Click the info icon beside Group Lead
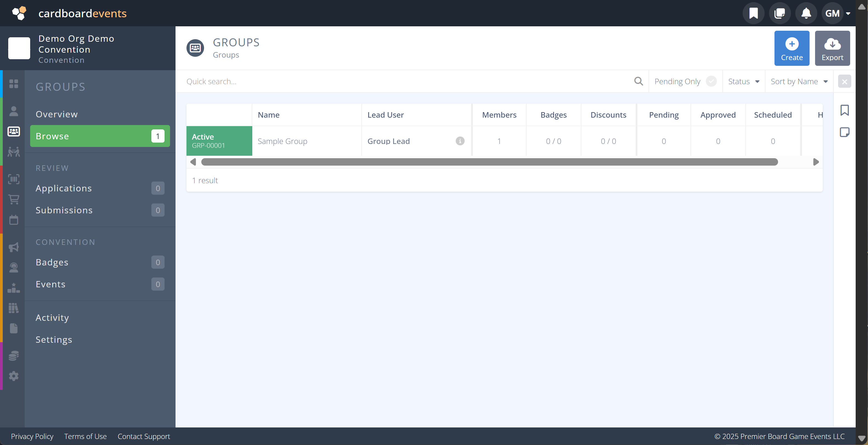Viewport: 868px width, 445px height. click(x=460, y=141)
